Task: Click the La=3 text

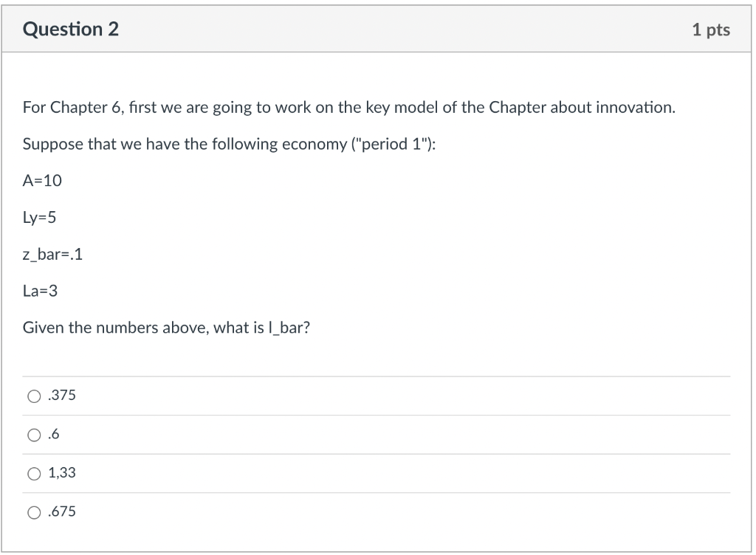Action: (x=39, y=292)
